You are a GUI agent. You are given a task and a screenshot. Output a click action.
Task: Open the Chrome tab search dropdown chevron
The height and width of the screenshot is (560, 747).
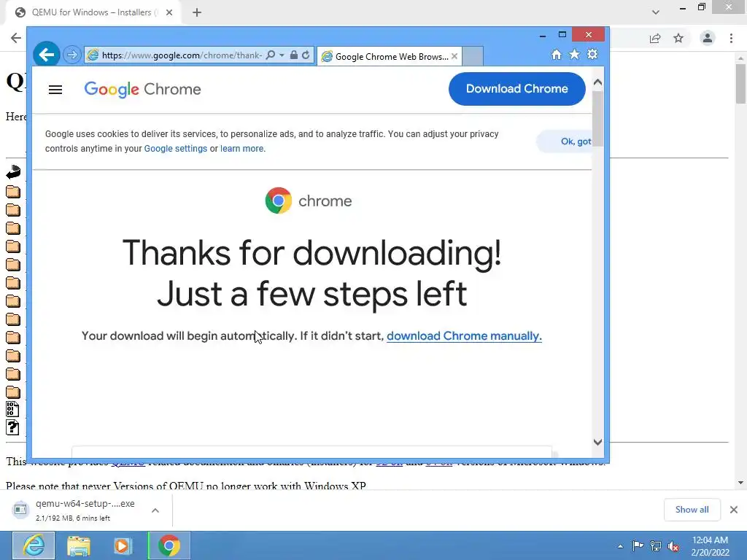pyautogui.click(x=656, y=12)
